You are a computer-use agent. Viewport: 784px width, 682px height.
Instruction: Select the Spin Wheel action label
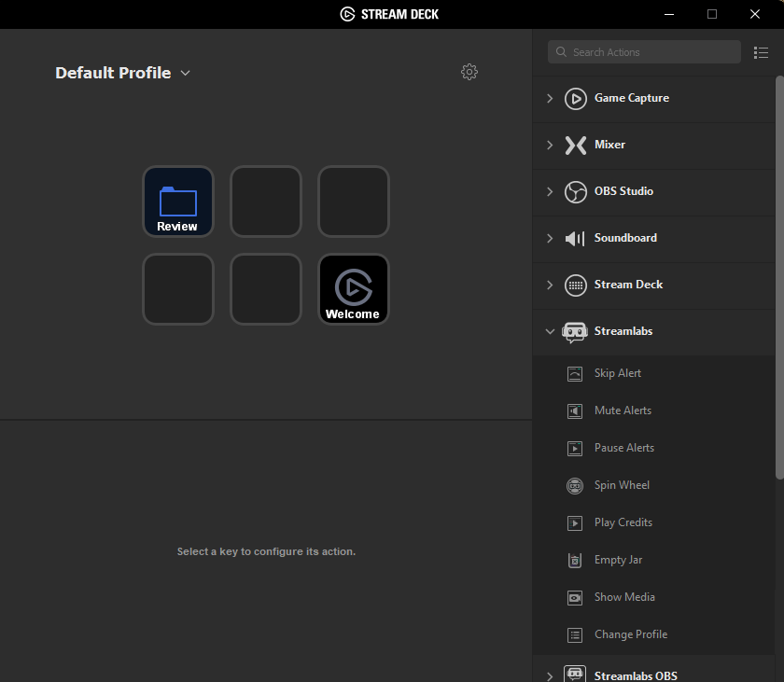tap(622, 485)
